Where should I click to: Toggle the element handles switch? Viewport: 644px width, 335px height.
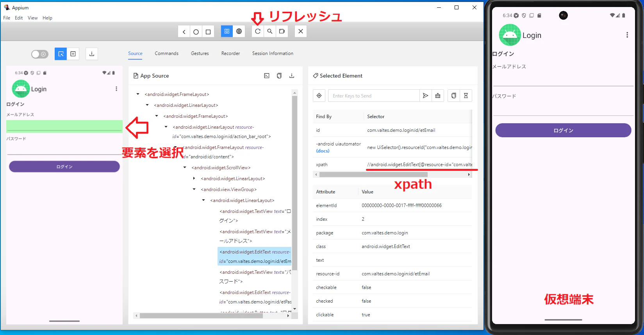click(39, 54)
